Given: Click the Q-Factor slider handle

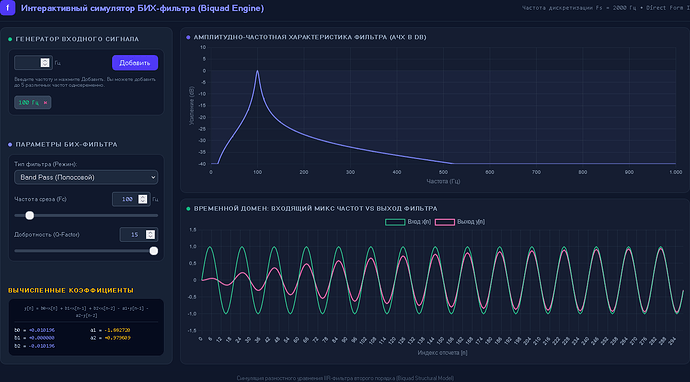Looking at the screenshot, I should (154, 251).
